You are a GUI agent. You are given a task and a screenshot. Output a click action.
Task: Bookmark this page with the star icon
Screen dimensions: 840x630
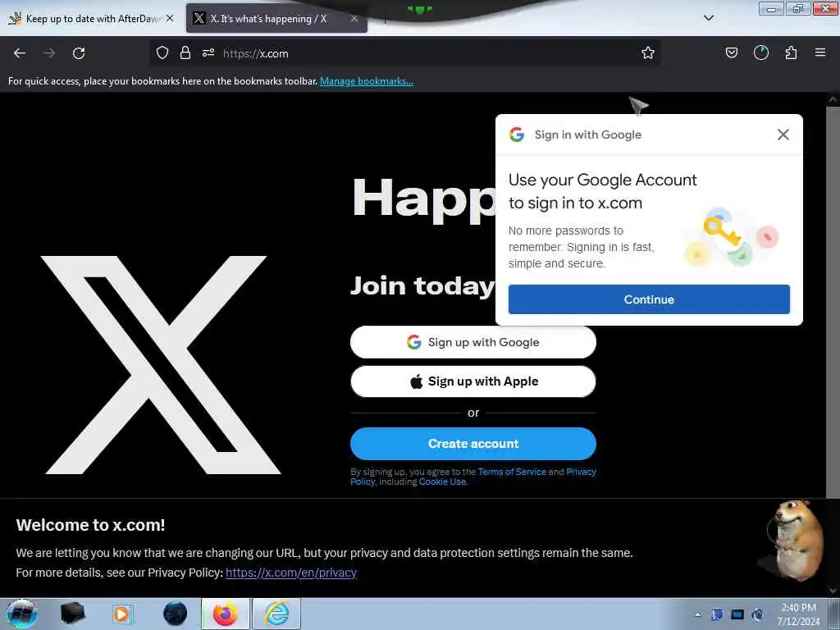pos(648,52)
